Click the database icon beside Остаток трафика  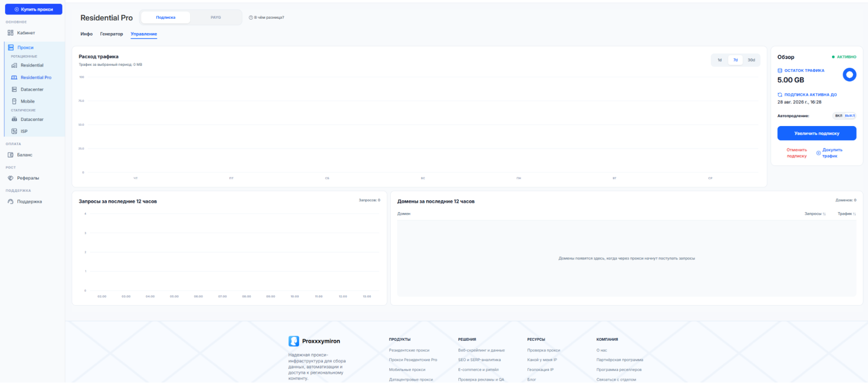(780, 70)
